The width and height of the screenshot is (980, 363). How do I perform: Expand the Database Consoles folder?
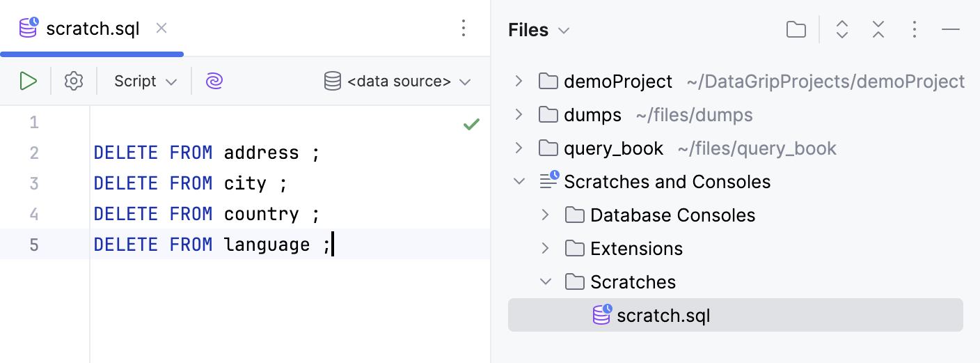click(x=545, y=215)
